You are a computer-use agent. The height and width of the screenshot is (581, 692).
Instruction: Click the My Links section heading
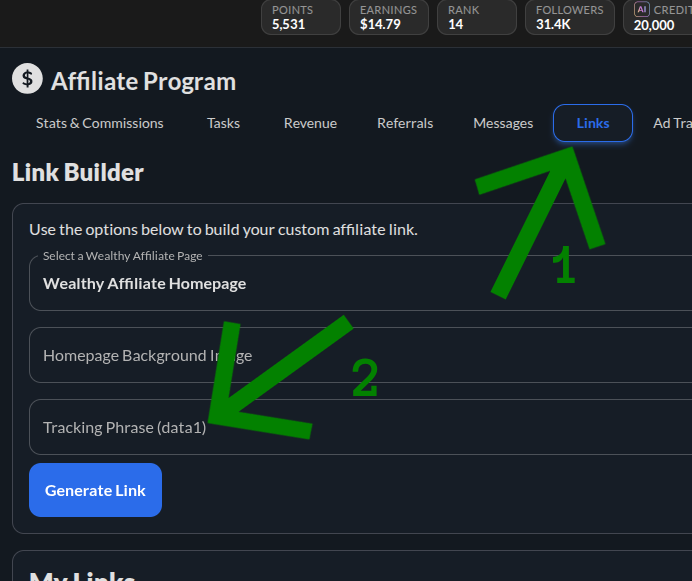pyautogui.click(x=82, y=574)
